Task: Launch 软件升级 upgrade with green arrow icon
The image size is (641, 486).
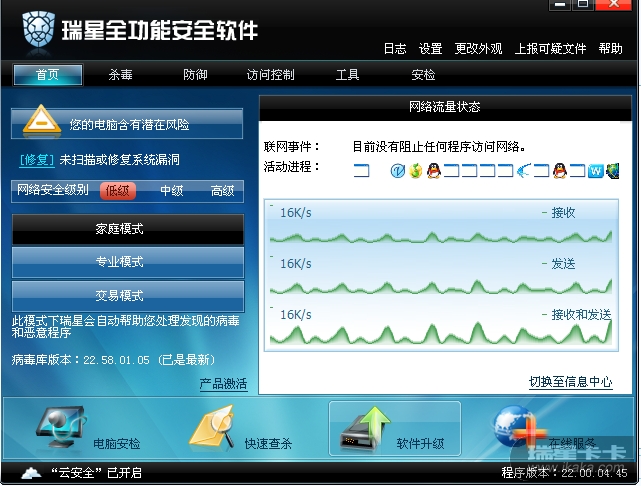Action: 365,428
